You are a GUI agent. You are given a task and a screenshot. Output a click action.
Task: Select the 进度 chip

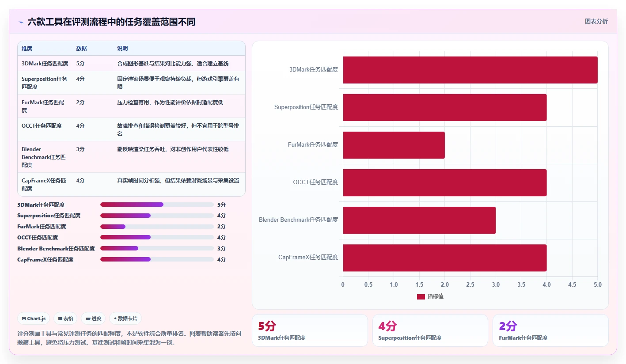pyautogui.click(x=93, y=318)
